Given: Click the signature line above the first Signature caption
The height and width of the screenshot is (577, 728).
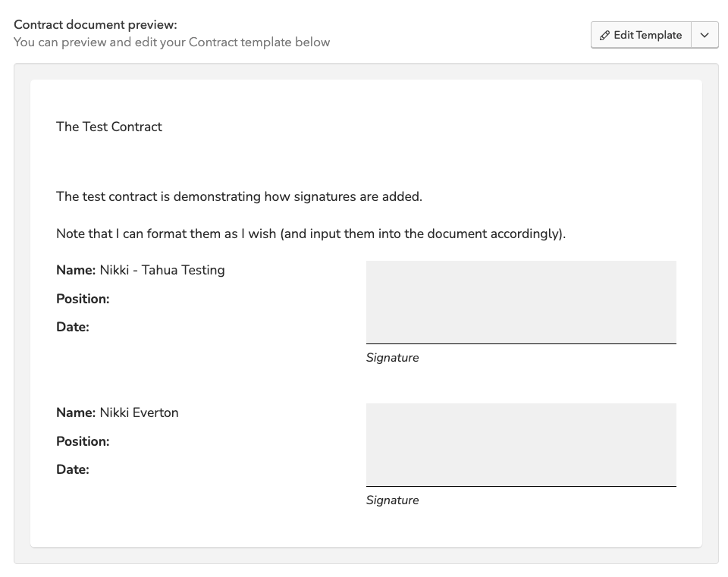Looking at the screenshot, I should point(521,343).
